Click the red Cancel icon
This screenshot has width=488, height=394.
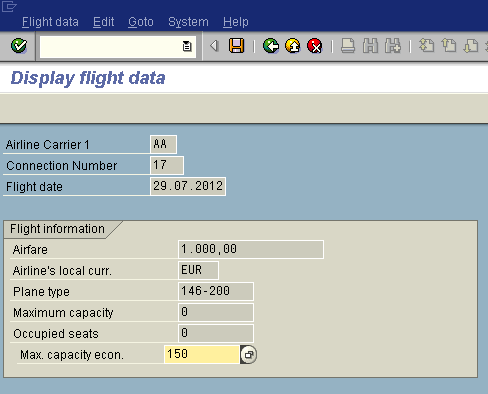tap(315, 46)
